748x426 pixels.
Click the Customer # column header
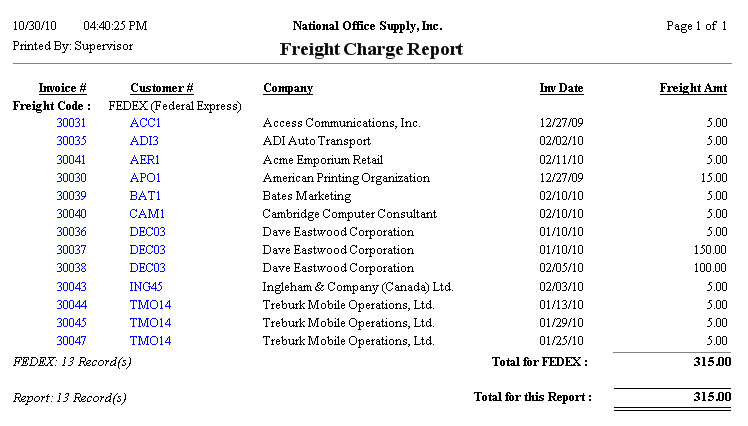[161, 88]
